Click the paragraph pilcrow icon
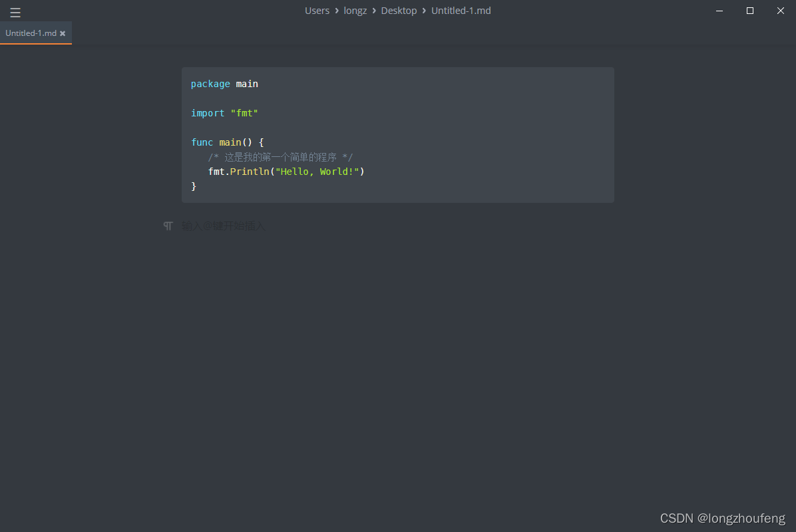Screen dimensions: 796x532 tap(168, 225)
